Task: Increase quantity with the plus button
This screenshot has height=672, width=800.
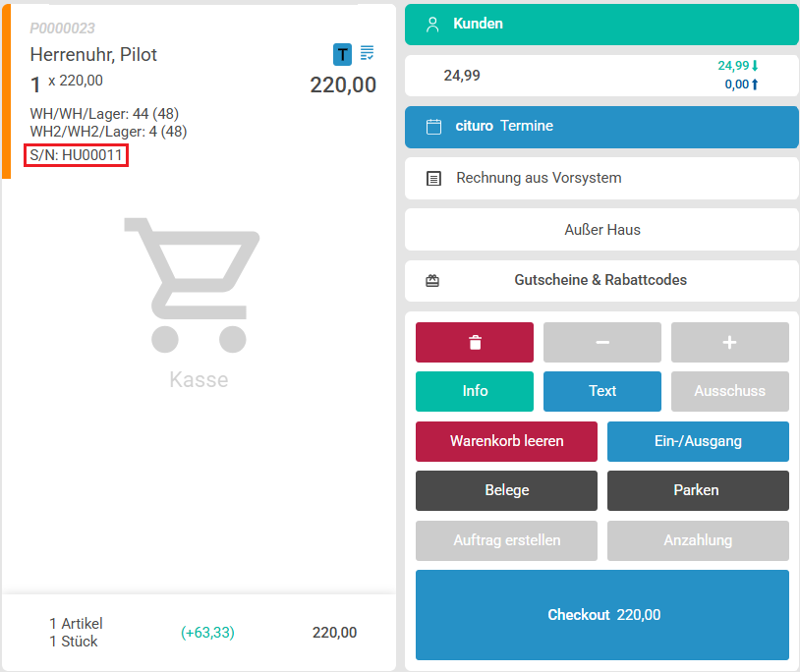Action: click(729, 342)
